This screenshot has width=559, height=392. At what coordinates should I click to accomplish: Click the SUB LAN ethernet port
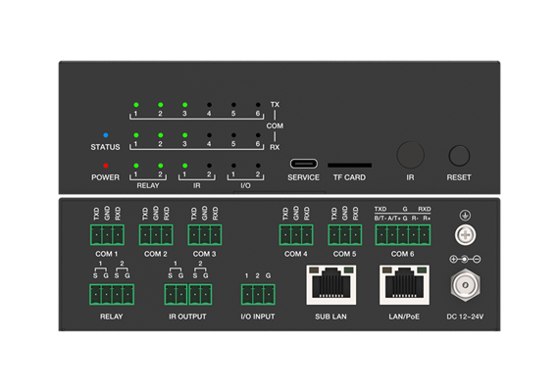[x=331, y=285]
